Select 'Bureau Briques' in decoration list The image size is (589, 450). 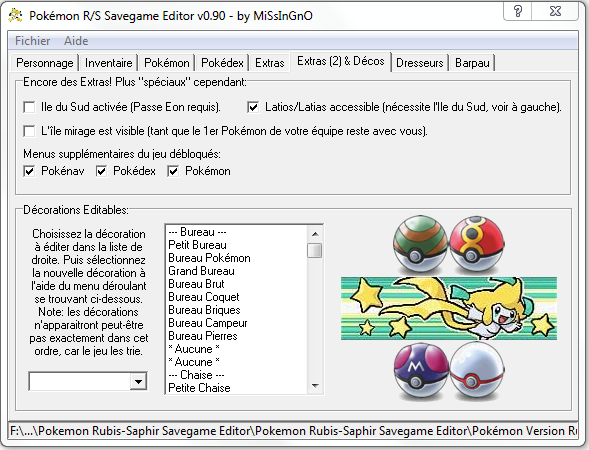tap(236, 310)
